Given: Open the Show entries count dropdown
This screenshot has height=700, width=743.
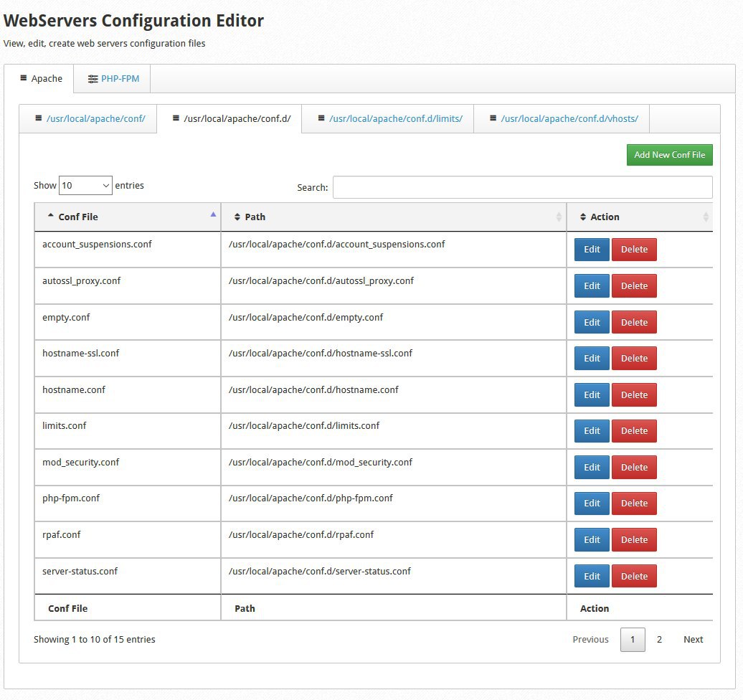Looking at the screenshot, I should tap(85, 185).
